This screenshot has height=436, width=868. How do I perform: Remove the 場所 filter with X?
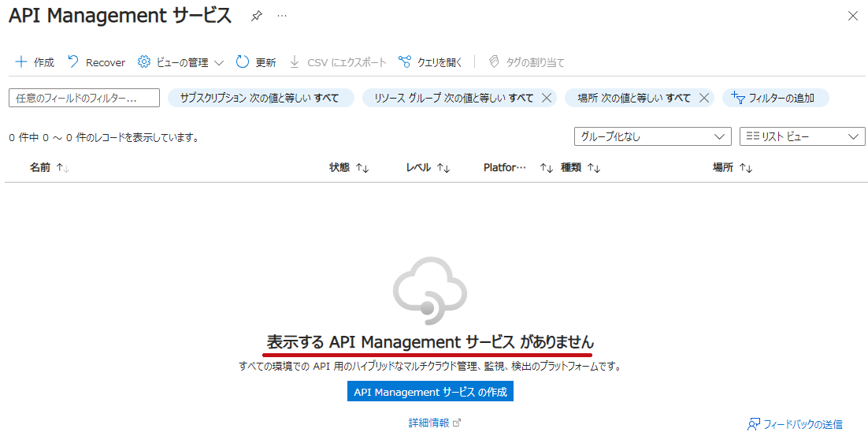(703, 98)
